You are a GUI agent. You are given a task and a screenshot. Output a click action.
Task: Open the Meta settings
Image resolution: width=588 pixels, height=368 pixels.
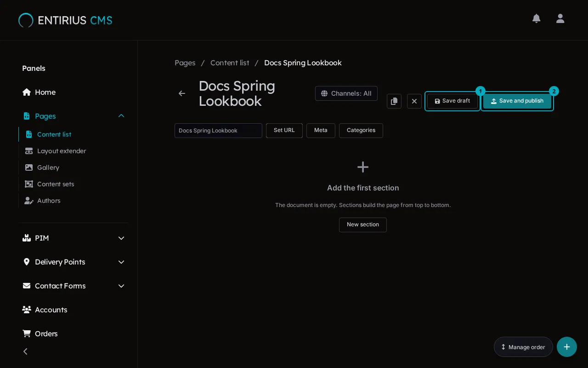[x=321, y=131]
